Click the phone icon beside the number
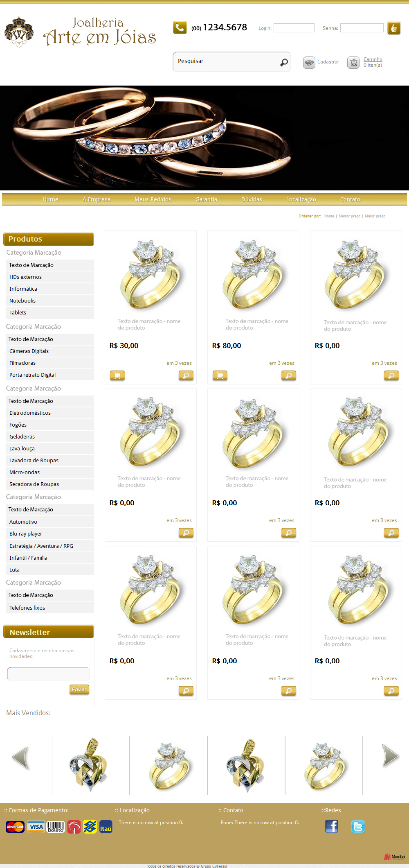 [x=180, y=27]
